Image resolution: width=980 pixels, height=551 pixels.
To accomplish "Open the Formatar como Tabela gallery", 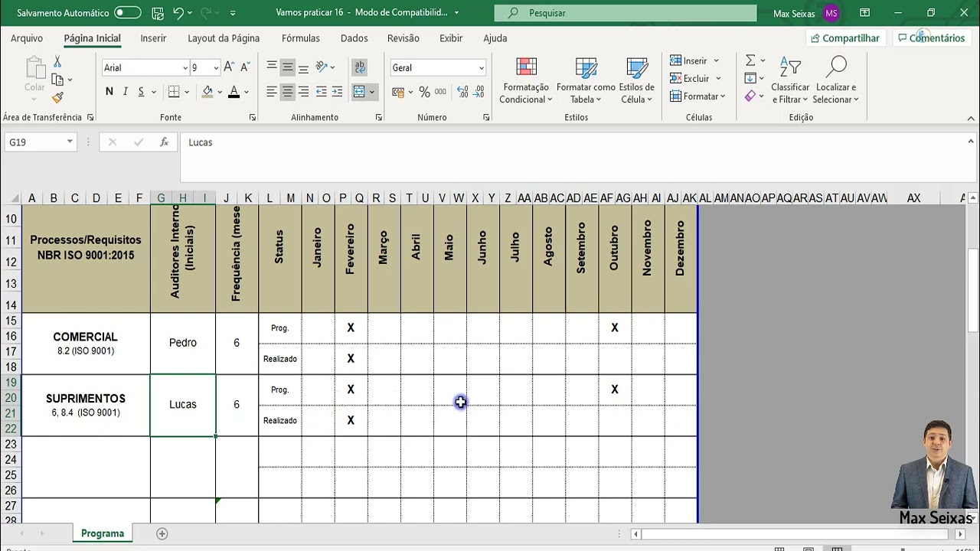I will (586, 80).
